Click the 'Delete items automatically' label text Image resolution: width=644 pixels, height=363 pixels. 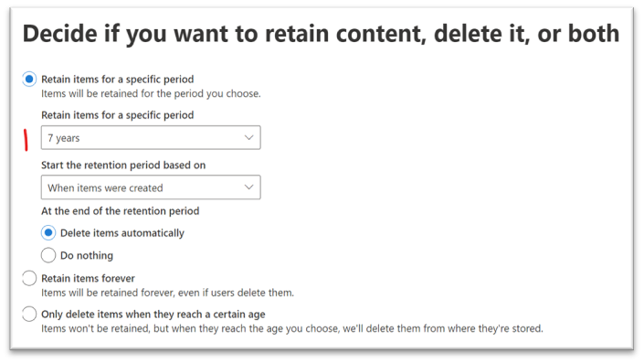coord(122,233)
